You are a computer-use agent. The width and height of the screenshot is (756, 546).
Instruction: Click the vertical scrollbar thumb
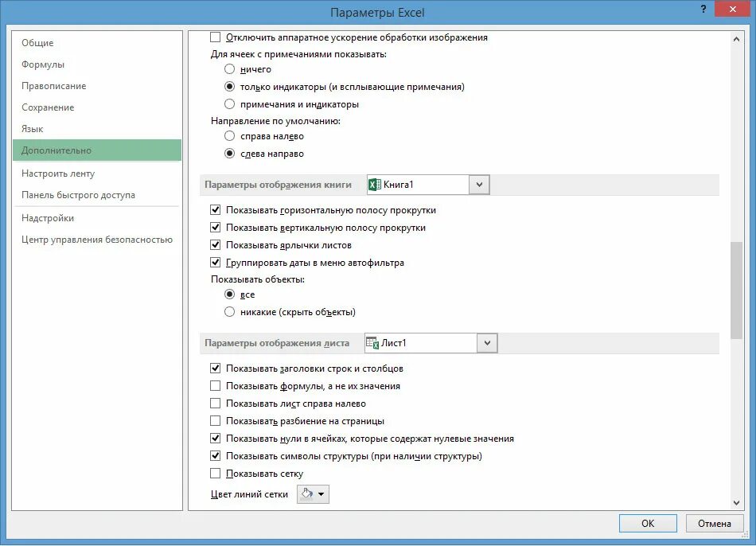(736, 290)
